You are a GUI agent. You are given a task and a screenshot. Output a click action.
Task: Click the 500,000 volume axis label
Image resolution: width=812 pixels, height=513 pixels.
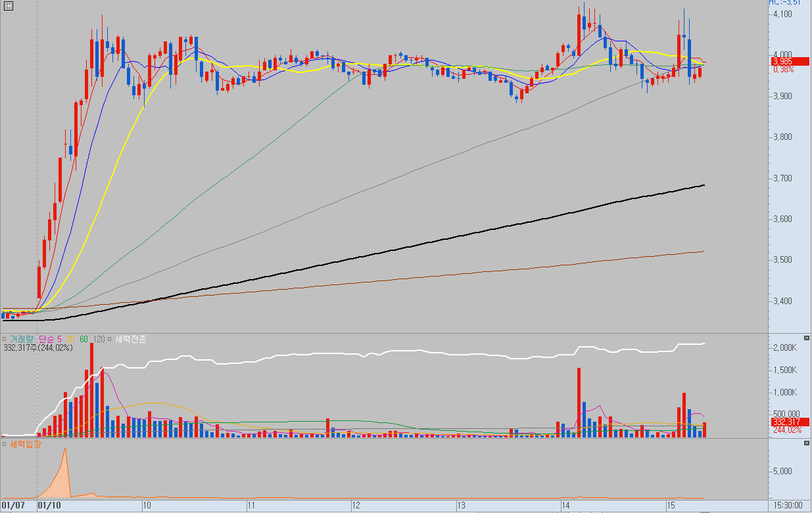tap(786, 414)
